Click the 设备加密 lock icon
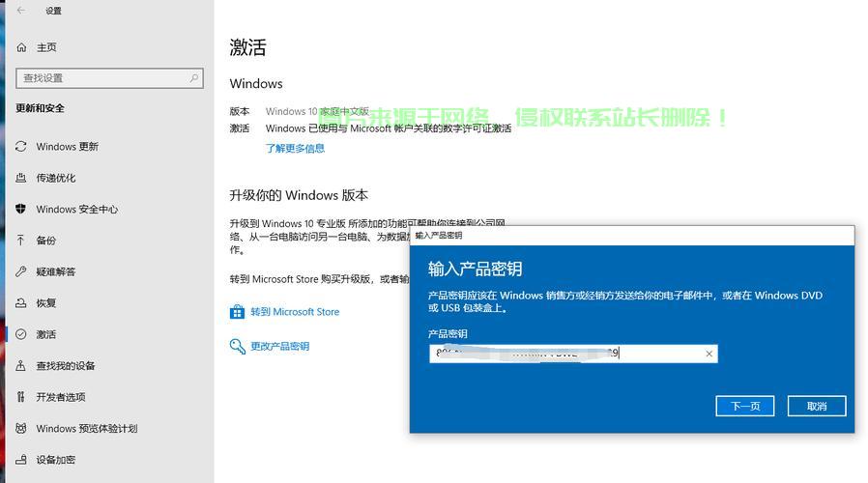 [x=21, y=459]
